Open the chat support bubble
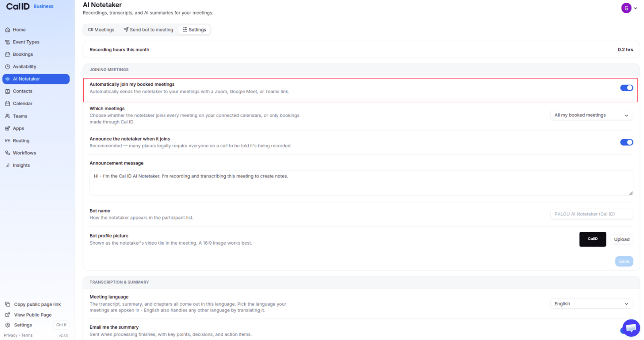Viewport: 644px width, 340px height. [x=631, y=328]
